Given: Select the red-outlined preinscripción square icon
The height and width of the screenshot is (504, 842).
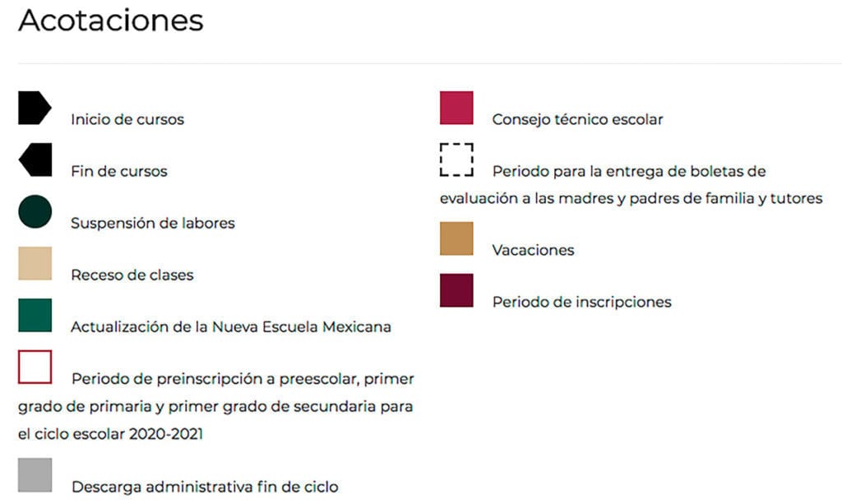Looking at the screenshot, I should coord(35,368).
